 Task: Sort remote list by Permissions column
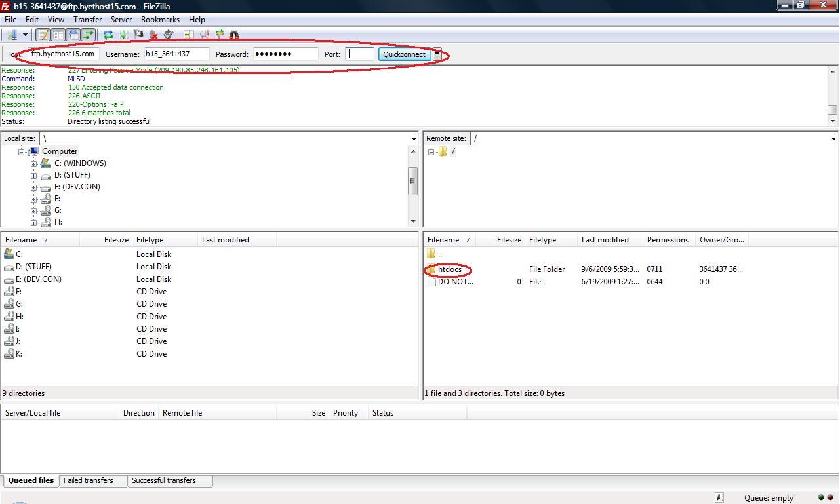point(669,240)
